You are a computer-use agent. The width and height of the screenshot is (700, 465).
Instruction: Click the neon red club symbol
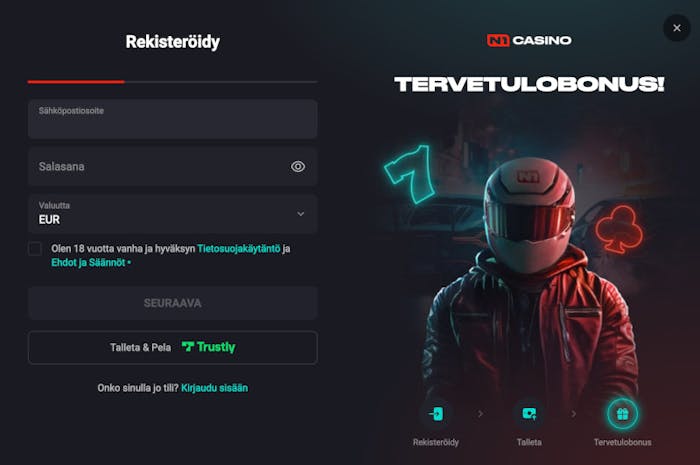click(x=619, y=229)
